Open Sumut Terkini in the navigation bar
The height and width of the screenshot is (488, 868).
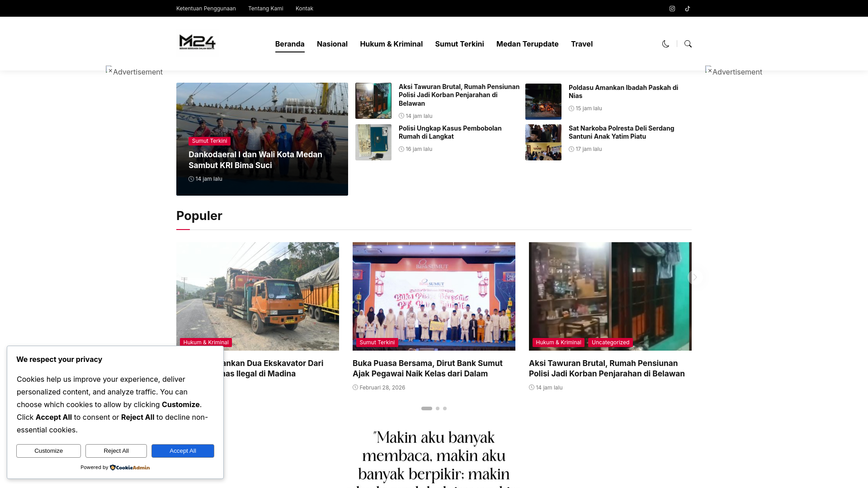click(459, 44)
